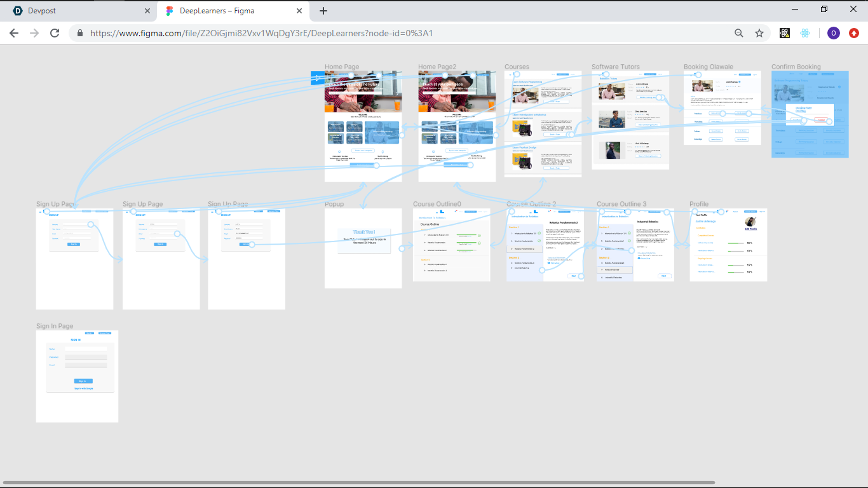This screenshot has width=868, height=488.
Task: Click the purple O profile avatar in Chrome
Action: point(833,32)
